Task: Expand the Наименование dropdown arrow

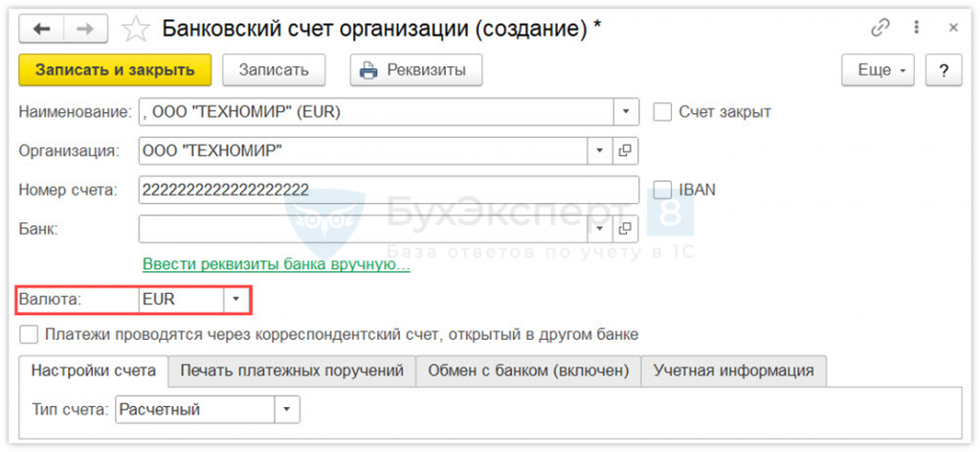Action: [x=626, y=112]
